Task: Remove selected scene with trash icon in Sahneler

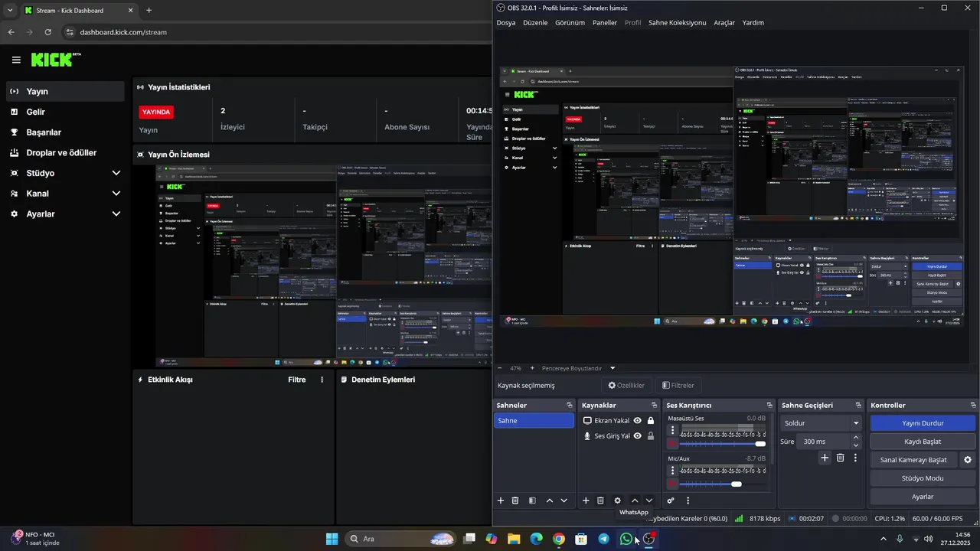Action: click(x=515, y=500)
